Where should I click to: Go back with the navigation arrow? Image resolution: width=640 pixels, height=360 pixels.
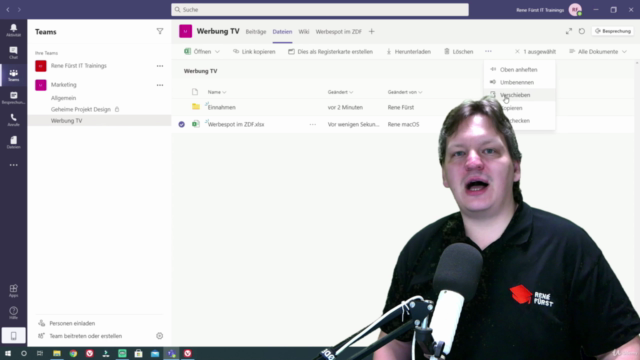click(8, 9)
